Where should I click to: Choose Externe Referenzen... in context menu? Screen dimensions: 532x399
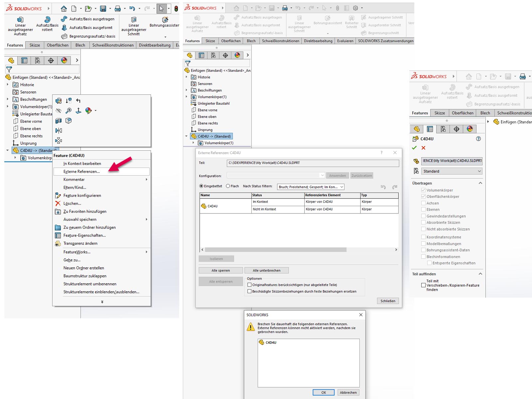(x=101, y=172)
